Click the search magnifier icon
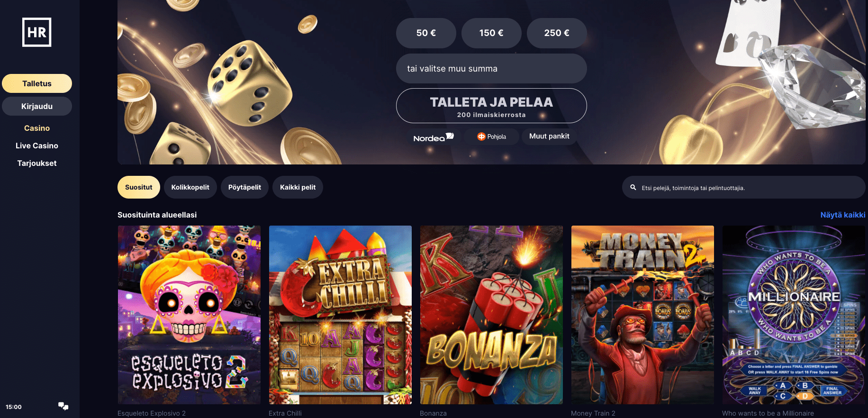The image size is (868, 418). (x=633, y=188)
